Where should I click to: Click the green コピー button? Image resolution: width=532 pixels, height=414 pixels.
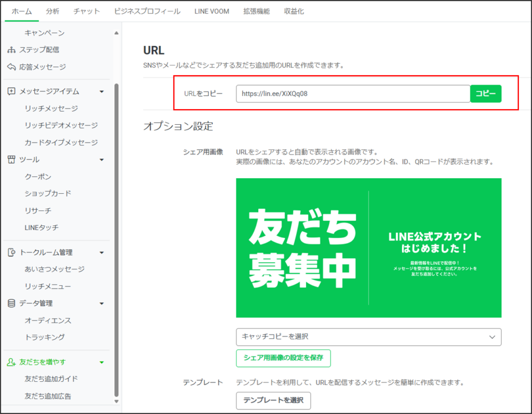coord(486,94)
